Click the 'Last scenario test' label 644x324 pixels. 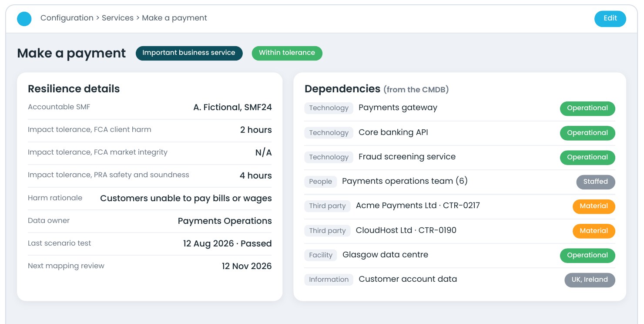click(x=59, y=243)
